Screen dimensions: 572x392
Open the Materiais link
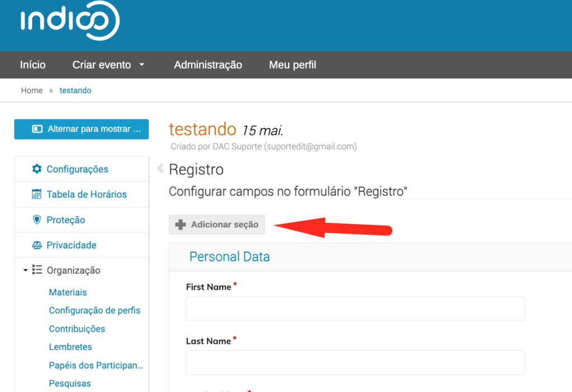click(x=68, y=292)
